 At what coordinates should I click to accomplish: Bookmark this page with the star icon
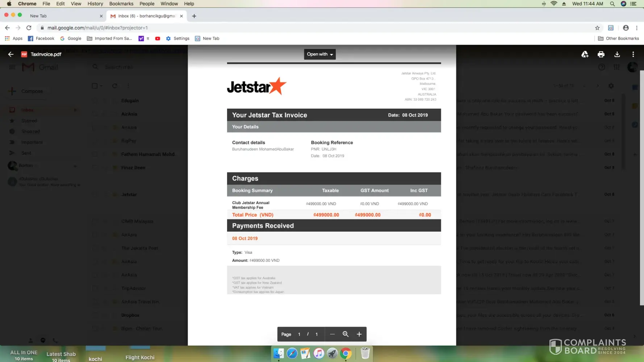pos(597,28)
